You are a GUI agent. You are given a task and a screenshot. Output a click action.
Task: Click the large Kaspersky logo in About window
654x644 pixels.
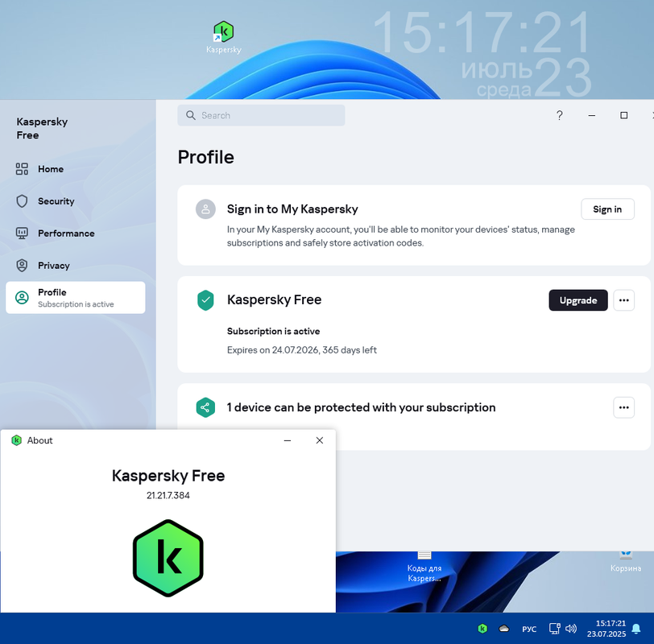click(x=168, y=558)
